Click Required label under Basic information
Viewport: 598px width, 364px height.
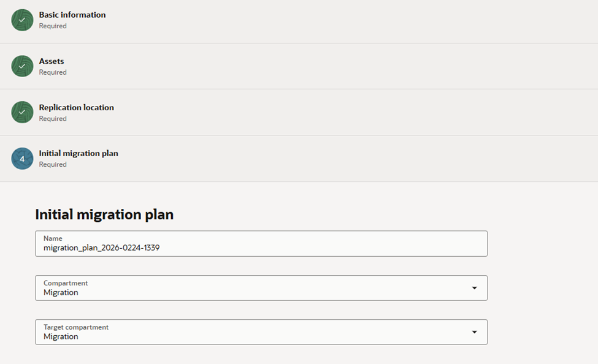(x=53, y=26)
